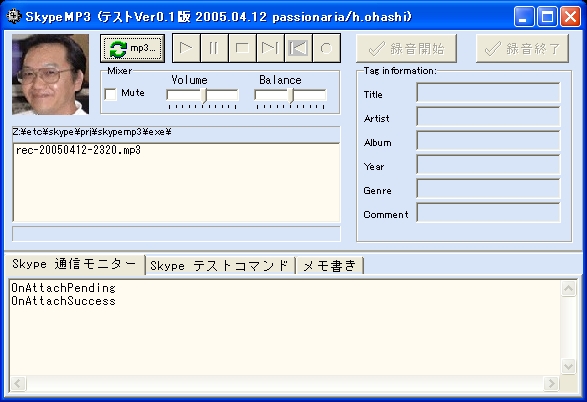
Task: Skip to next track button
Action: (x=270, y=48)
